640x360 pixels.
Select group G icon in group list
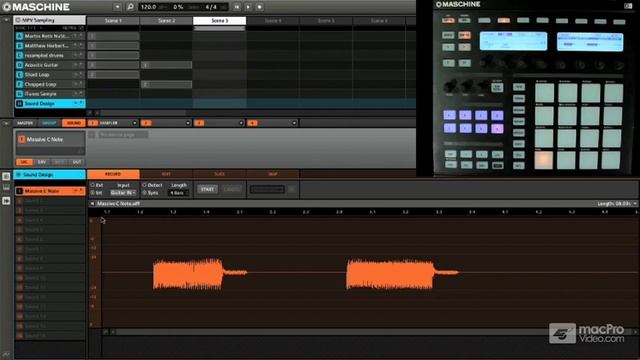click(19, 94)
